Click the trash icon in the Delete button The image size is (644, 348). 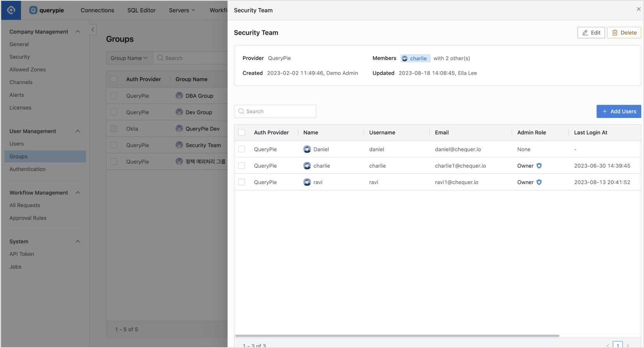pos(615,33)
